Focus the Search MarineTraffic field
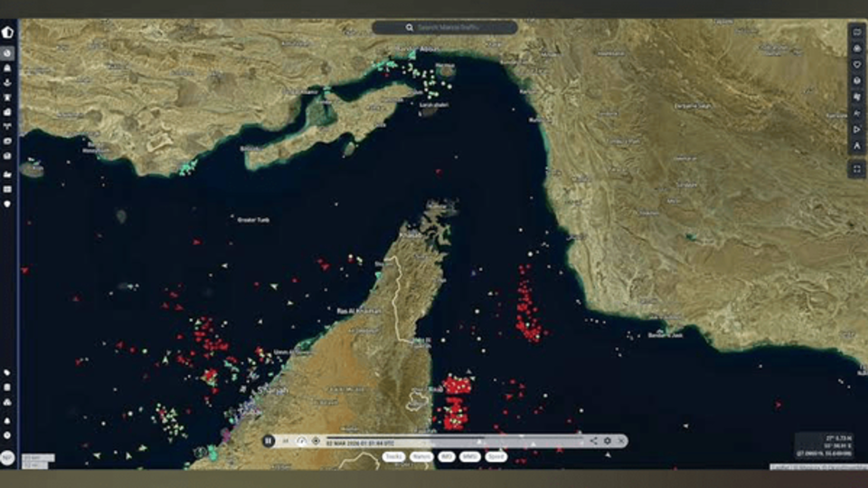868x488 pixels. (x=445, y=28)
